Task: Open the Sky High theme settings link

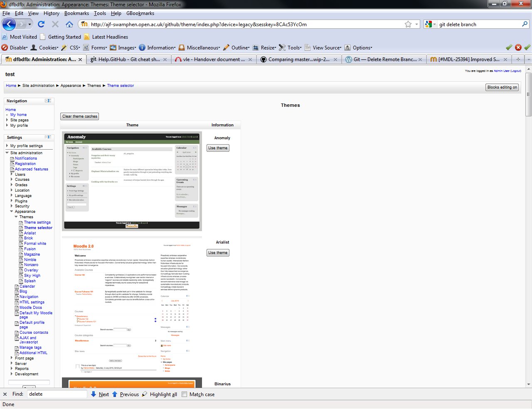Action: point(32,276)
